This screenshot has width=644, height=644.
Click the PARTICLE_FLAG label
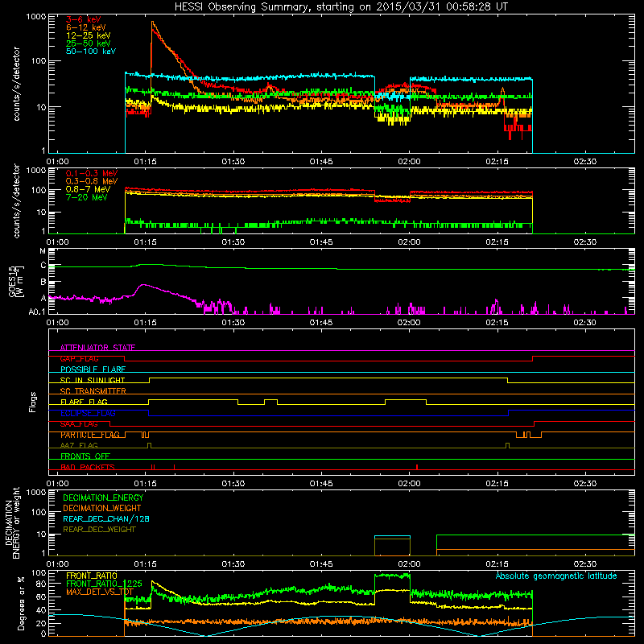90,435
